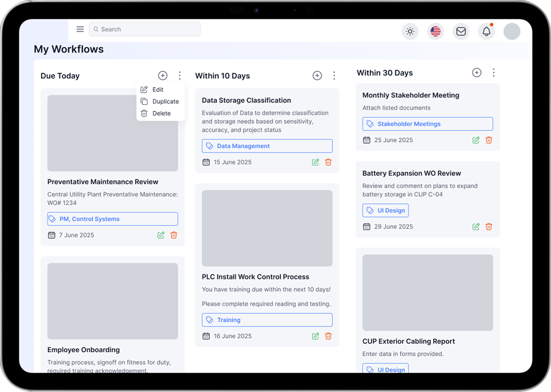Open Within 30 Days column options menu
Viewport: 551px width, 392px height.
click(x=493, y=73)
